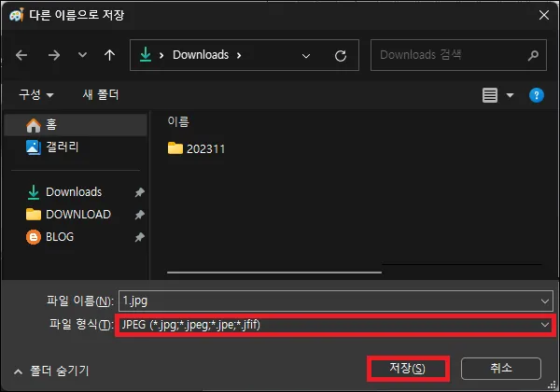The width and height of the screenshot is (560, 392).
Task: Open the view options dropdown arrow
Action: [x=510, y=95]
